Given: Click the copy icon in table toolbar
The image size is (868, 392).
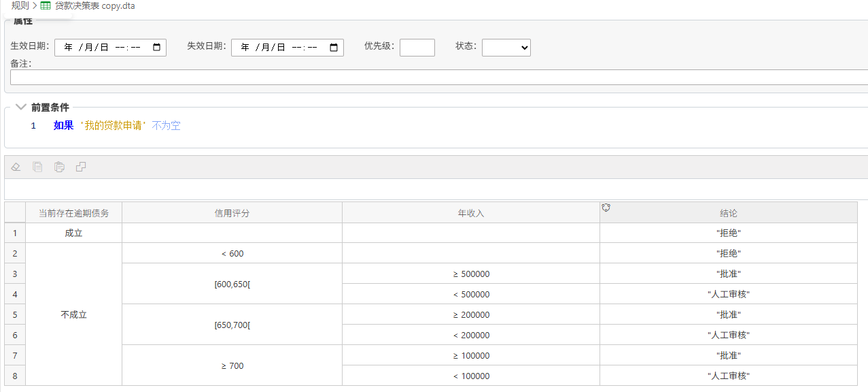Looking at the screenshot, I should click(x=38, y=167).
